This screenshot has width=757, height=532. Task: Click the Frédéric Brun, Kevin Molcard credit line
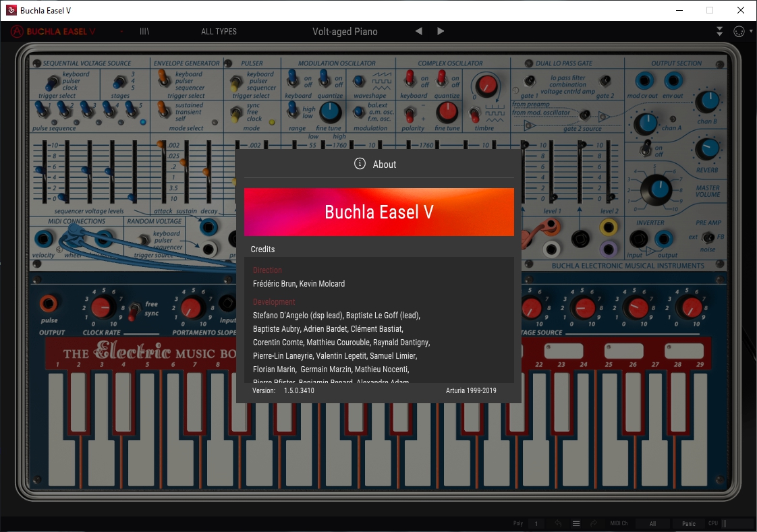coord(299,284)
